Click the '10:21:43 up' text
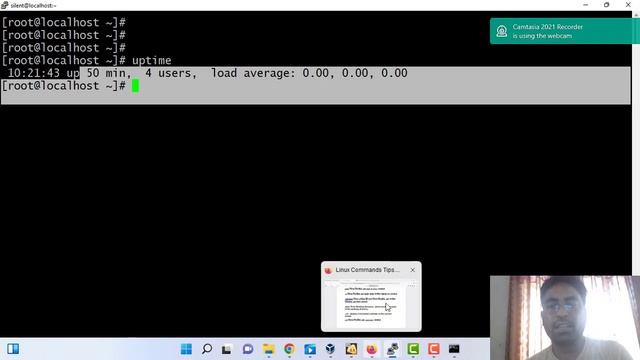The image size is (640, 360). [43, 73]
